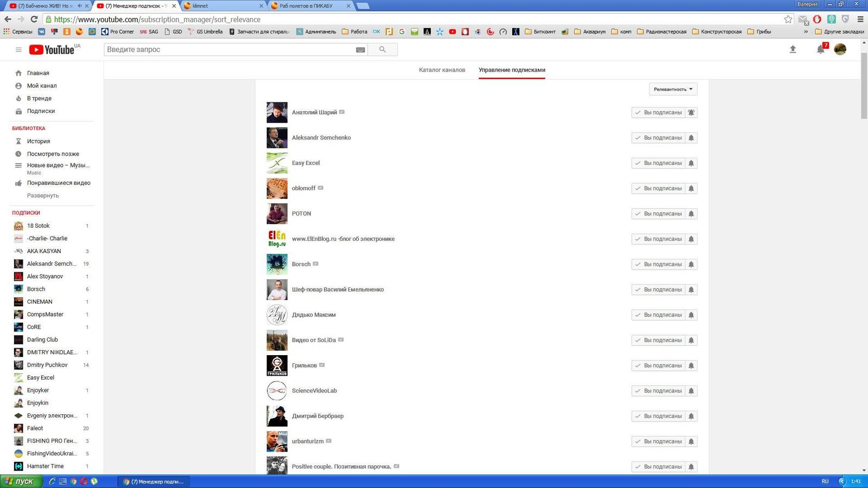868x488 pixels.
Task: Open the on-screen keyboard icon in search
Action: point(360,49)
